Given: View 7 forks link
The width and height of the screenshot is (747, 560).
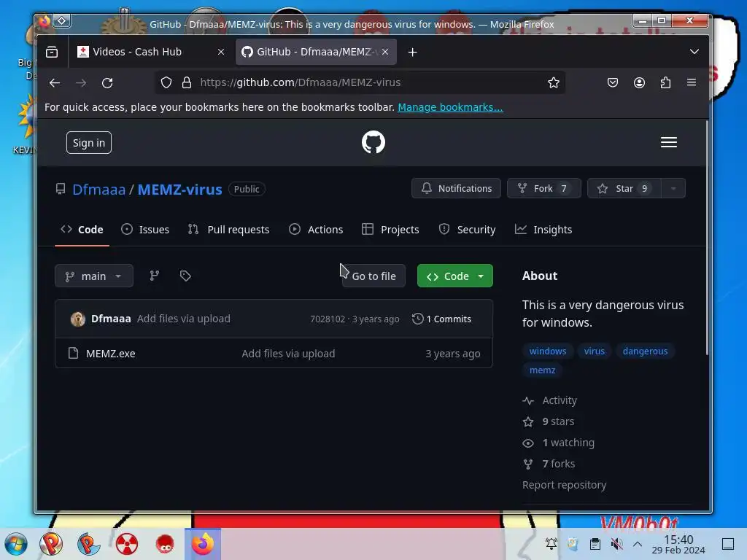Looking at the screenshot, I should tap(549, 464).
